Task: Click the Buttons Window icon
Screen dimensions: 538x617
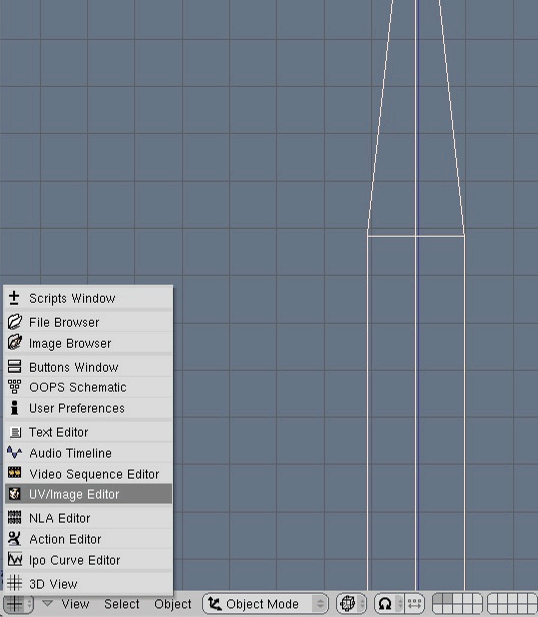Action: pyautogui.click(x=15, y=366)
